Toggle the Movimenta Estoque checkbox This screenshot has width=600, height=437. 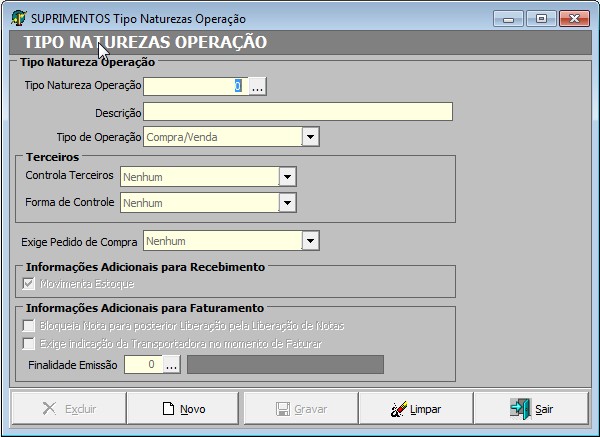(28, 285)
